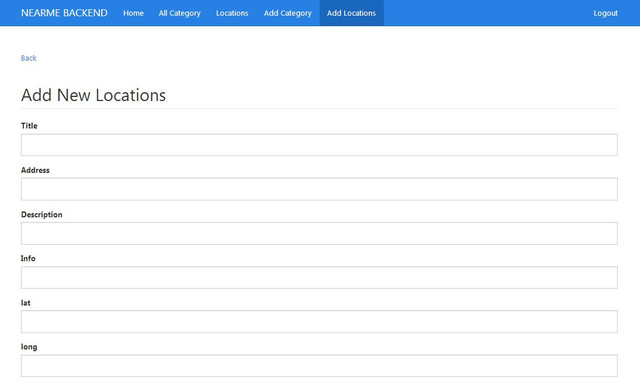The width and height of the screenshot is (640, 384).
Task: Focus the Address input field
Action: click(x=319, y=189)
